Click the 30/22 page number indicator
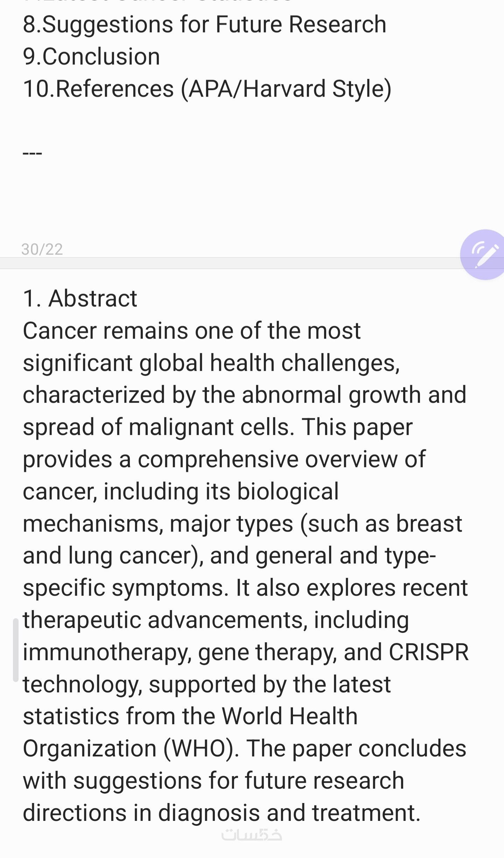The width and height of the screenshot is (504, 858). click(42, 249)
